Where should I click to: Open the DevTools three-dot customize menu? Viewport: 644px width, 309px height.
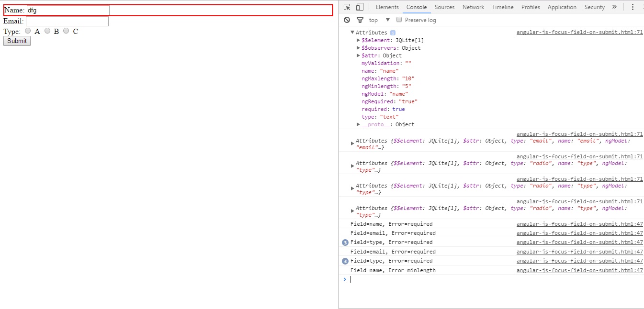[633, 7]
